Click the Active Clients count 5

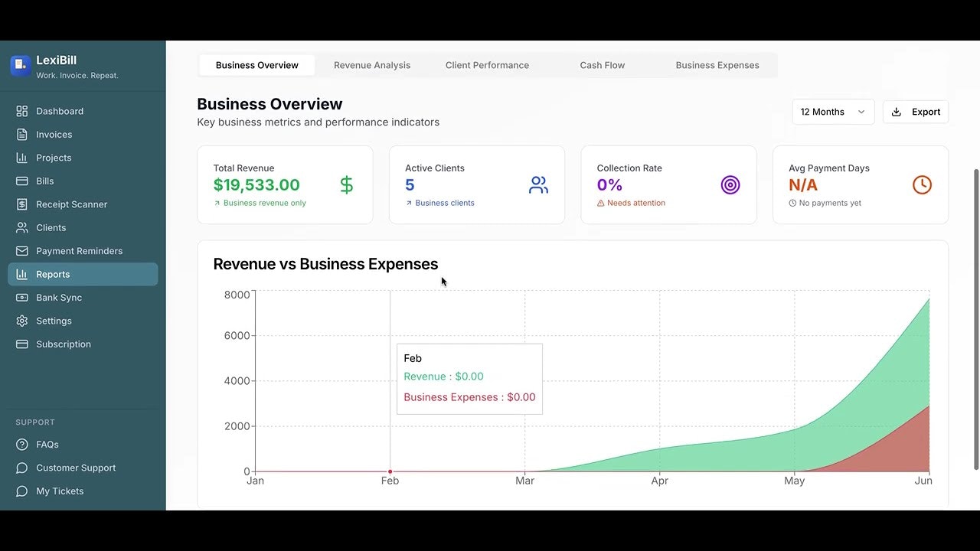410,185
